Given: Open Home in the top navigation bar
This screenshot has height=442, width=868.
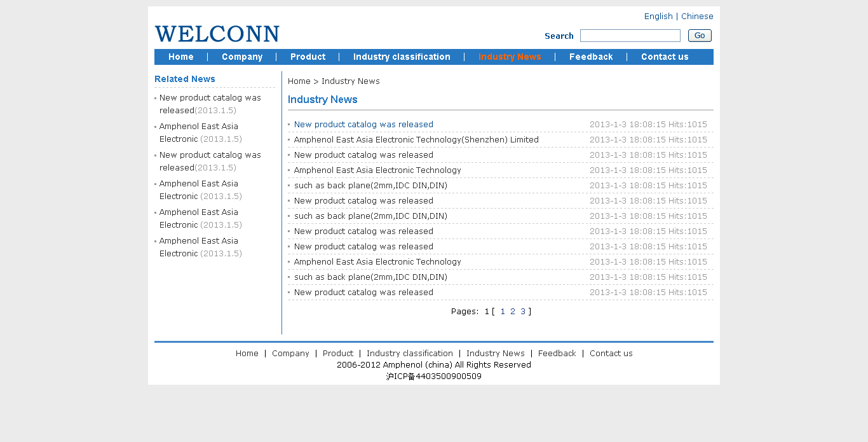Looking at the screenshot, I should [x=181, y=57].
